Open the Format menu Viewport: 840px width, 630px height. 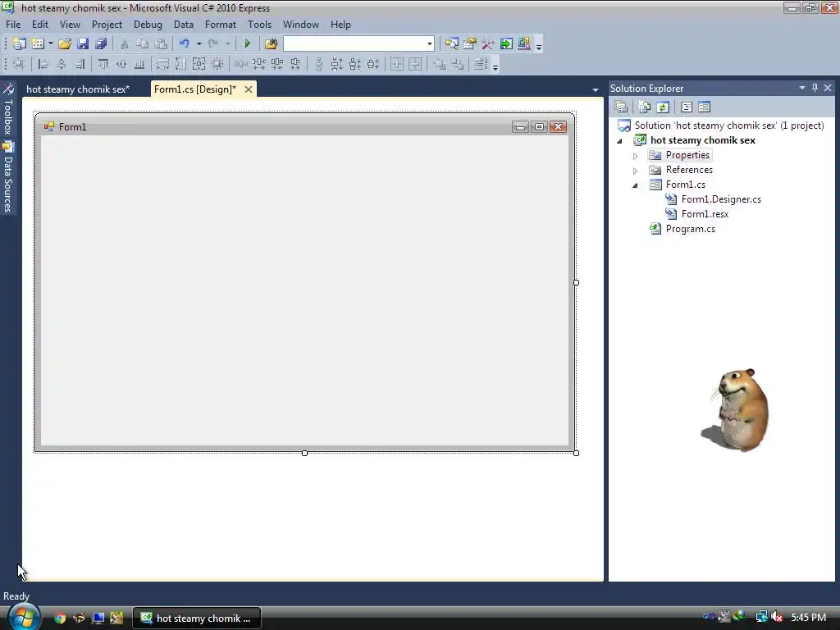220,25
